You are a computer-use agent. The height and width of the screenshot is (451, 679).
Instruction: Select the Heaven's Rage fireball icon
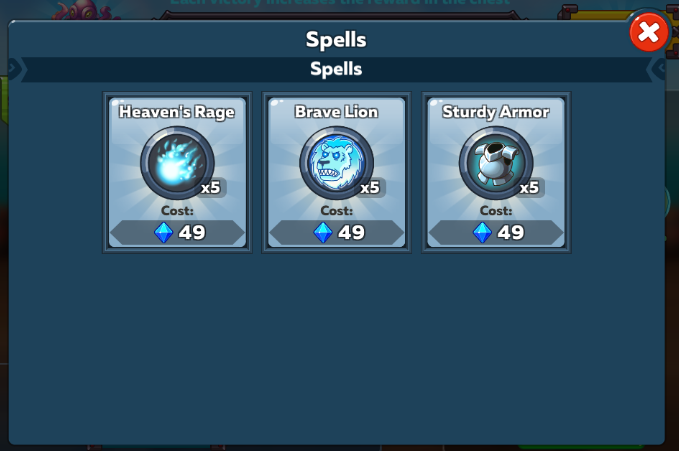177,163
